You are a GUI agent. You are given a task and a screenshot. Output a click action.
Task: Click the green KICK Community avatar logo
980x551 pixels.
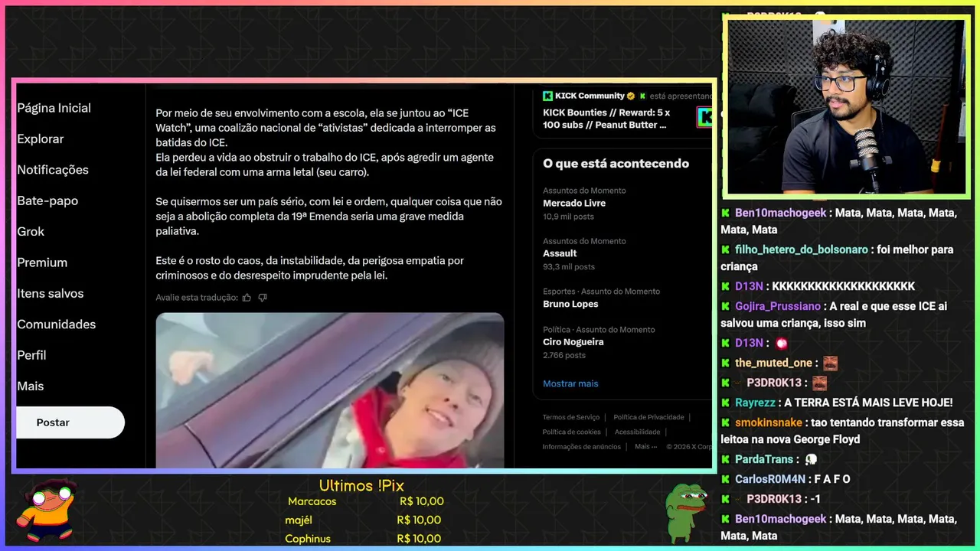click(x=547, y=96)
